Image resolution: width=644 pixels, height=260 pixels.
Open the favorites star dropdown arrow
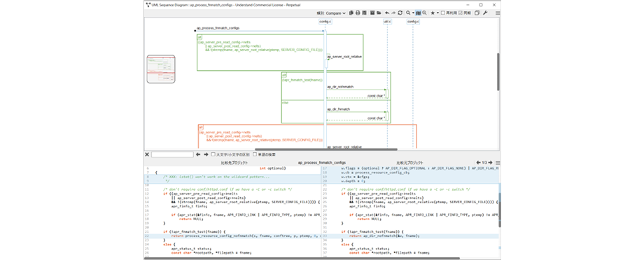[437, 13]
